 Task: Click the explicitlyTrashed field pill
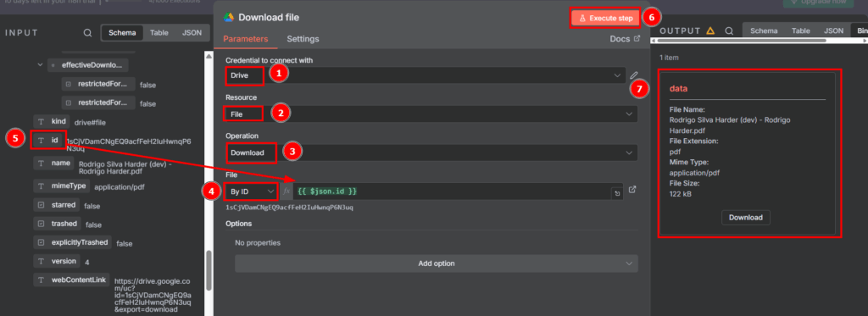coord(73,242)
